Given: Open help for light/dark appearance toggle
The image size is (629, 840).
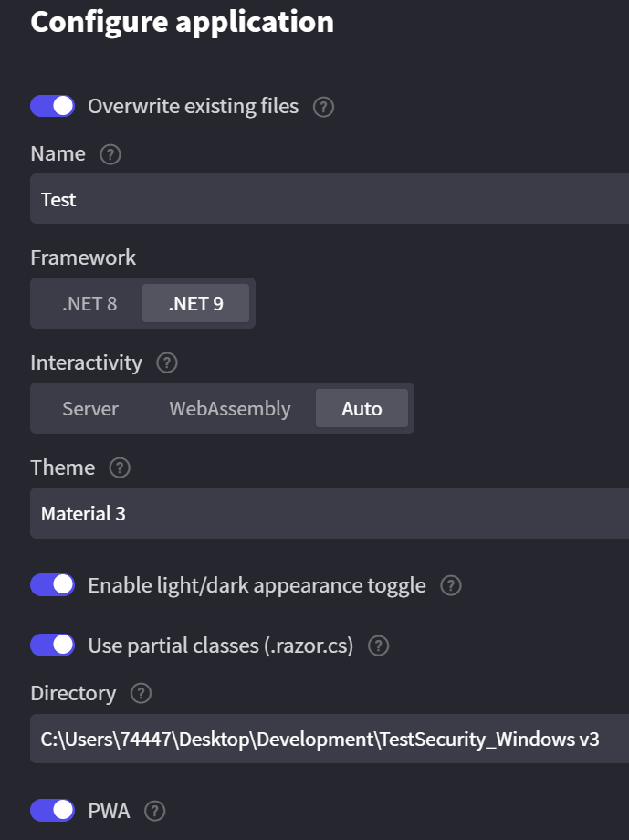Looking at the screenshot, I should [x=450, y=585].
